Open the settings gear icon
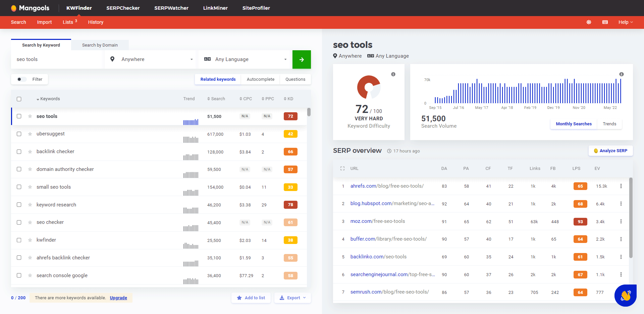 coord(589,22)
